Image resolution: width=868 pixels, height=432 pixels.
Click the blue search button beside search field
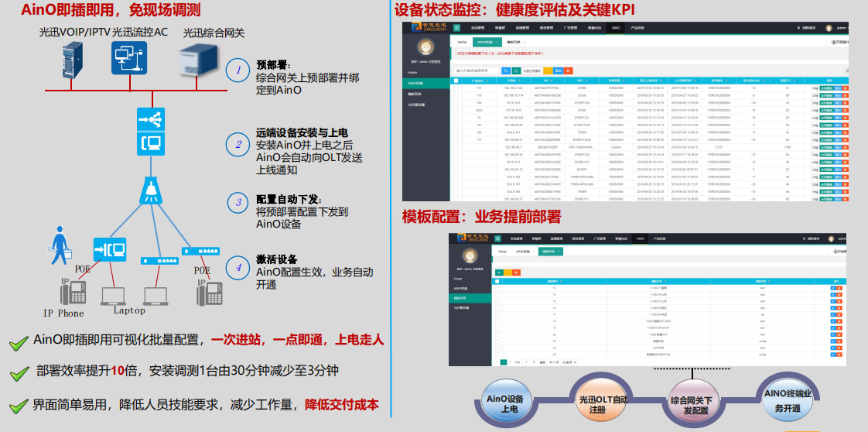coord(505,70)
